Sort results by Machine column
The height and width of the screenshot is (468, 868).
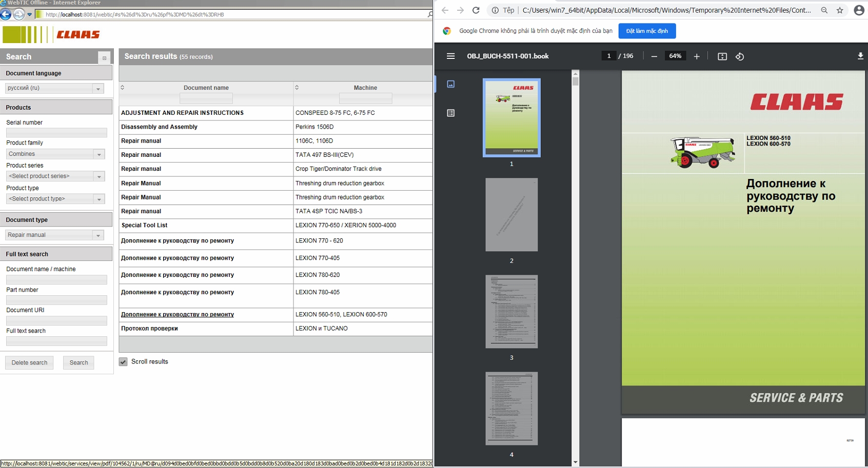click(365, 88)
